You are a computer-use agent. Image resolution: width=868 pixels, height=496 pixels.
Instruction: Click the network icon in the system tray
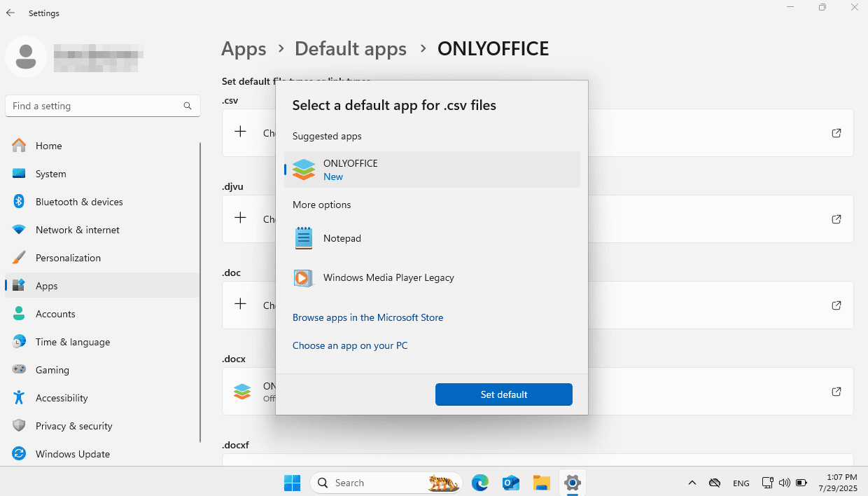coord(768,483)
